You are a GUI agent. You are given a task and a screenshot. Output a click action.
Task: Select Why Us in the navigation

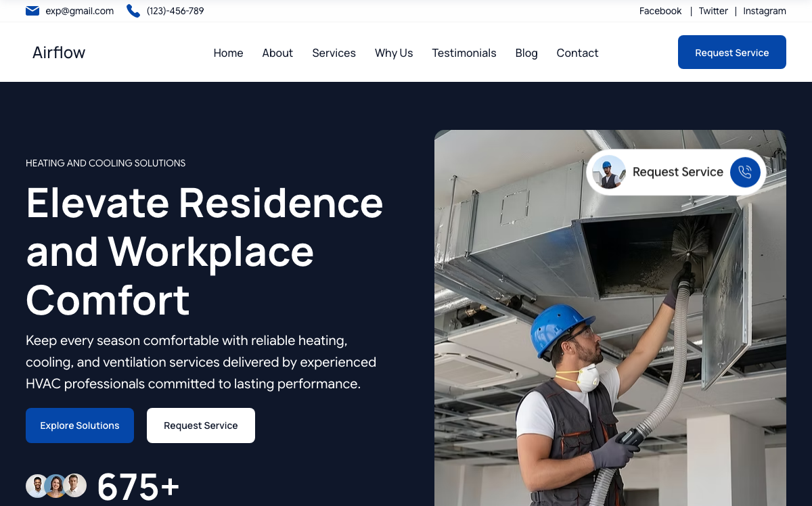pos(394,53)
